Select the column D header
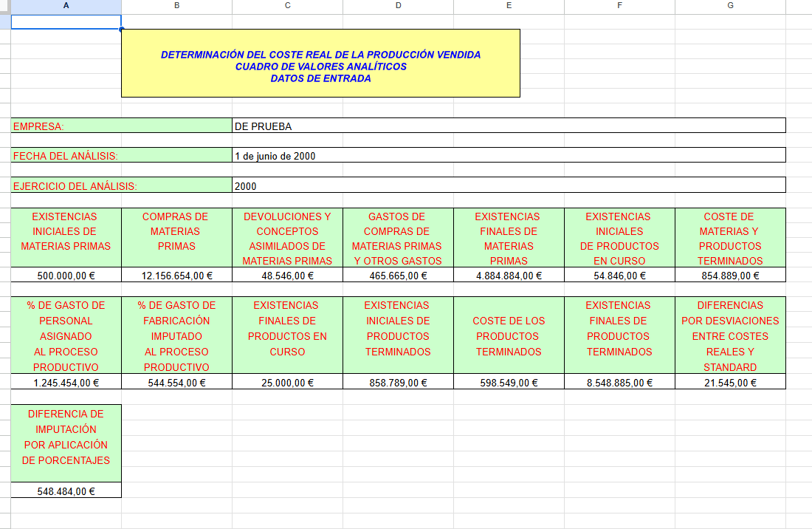 pyautogui.click(x=398, y=5)
